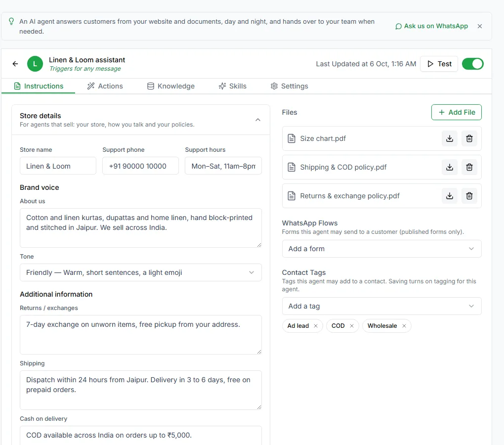Remove the COD tag

(x=352, y=326)
